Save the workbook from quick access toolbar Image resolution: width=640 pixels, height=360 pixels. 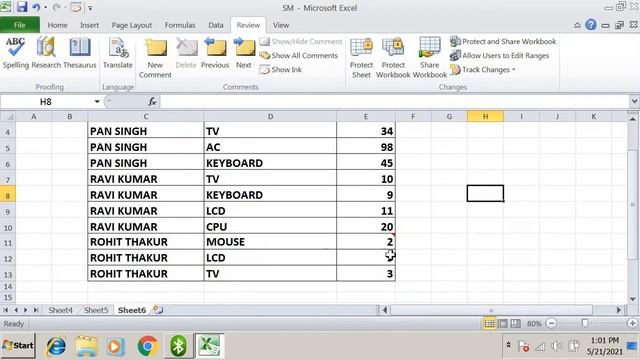pyautogui.click(x=21, y=7)
